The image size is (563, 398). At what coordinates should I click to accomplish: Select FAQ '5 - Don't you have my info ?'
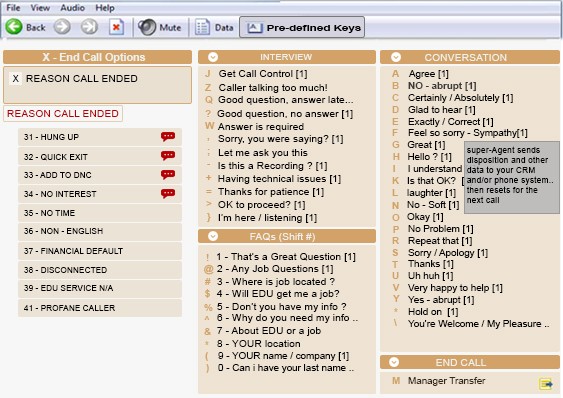(282, 307)
